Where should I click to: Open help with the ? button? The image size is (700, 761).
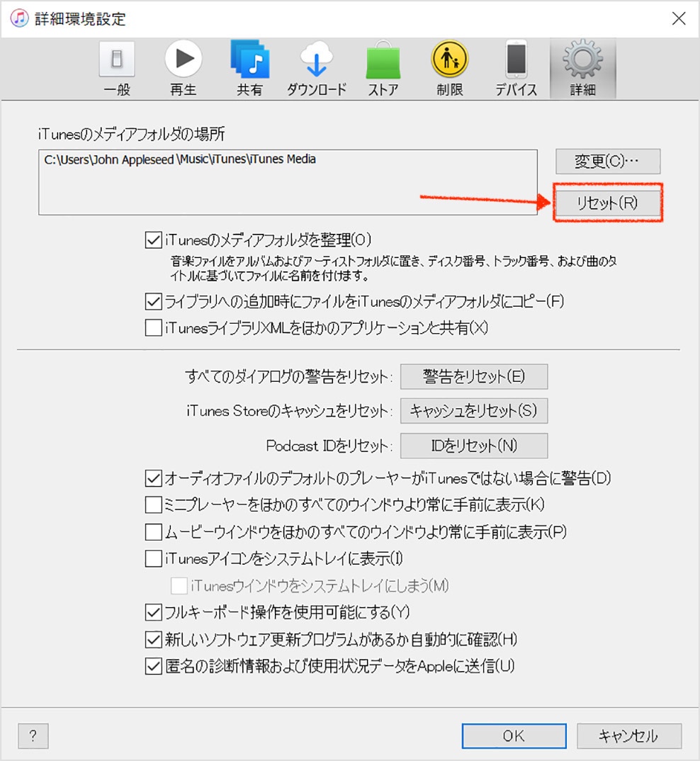(33, 735)
